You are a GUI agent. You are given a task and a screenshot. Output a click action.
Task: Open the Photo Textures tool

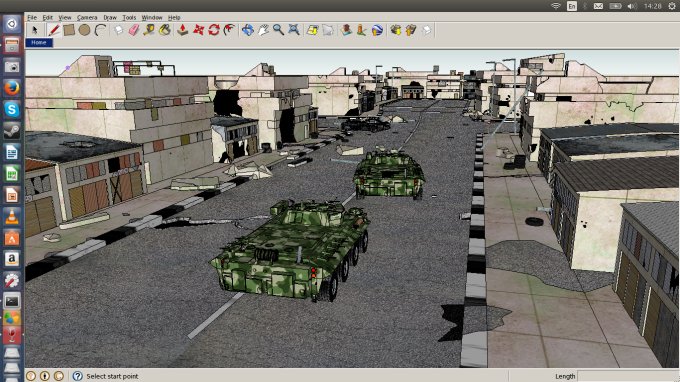(361, 30)
